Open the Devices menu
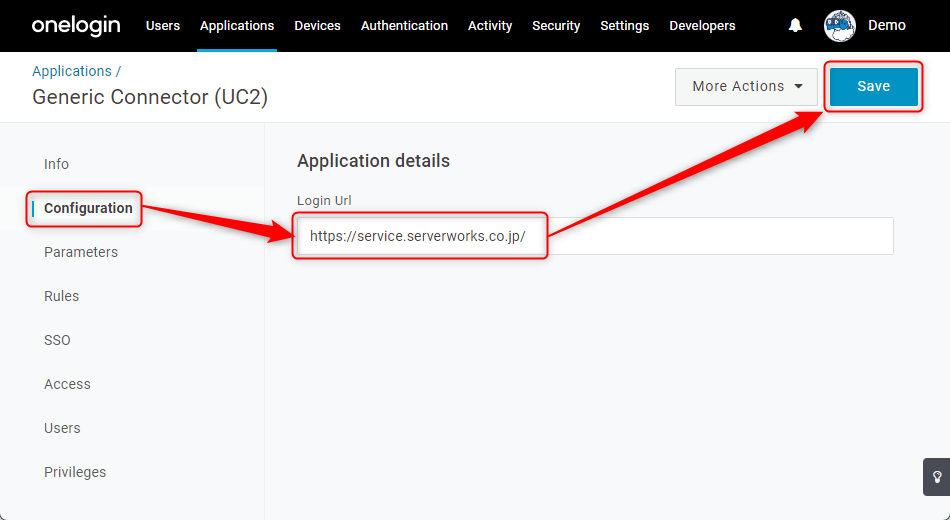Viewport: 950px width, 520px height. (x=317, y=25)
